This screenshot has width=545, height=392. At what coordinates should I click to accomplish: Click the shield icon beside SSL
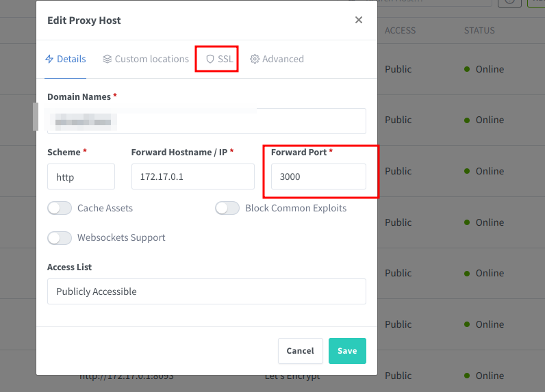pos(210,59)
